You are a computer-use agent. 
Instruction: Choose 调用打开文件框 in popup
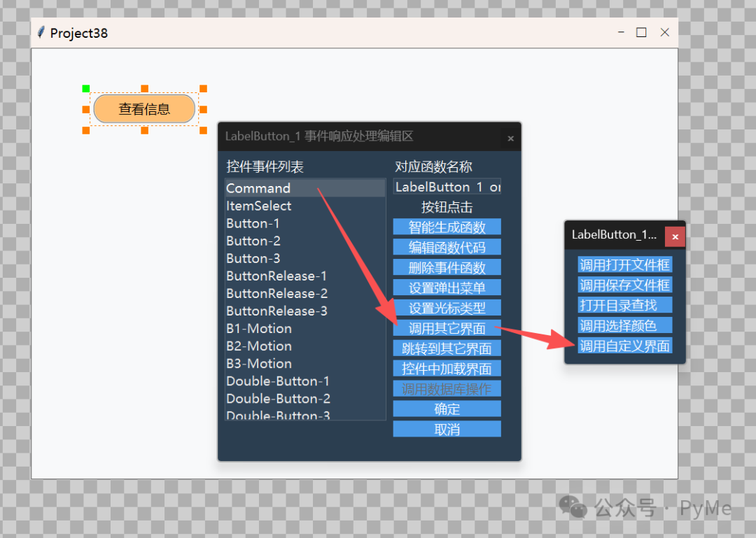[x=625, y=264]
